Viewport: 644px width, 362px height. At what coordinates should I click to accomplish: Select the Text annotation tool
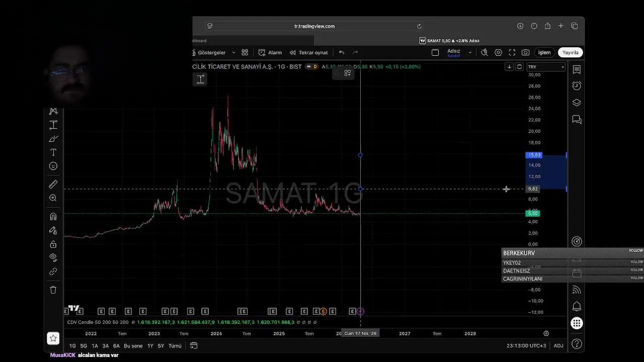point(53,152)
